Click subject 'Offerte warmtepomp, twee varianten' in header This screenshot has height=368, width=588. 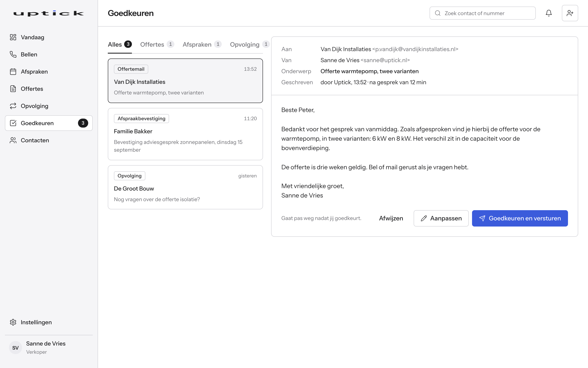[x=370, y=71]
